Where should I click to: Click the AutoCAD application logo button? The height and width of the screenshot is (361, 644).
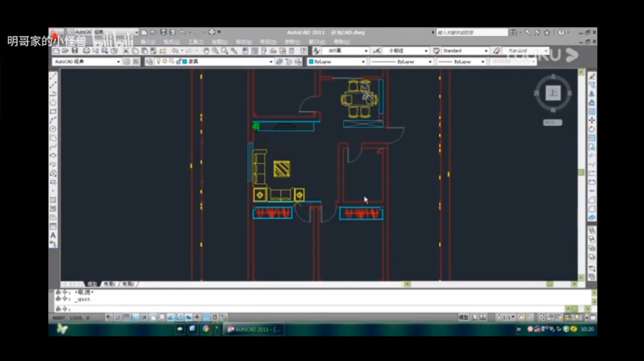pos(55,33)
